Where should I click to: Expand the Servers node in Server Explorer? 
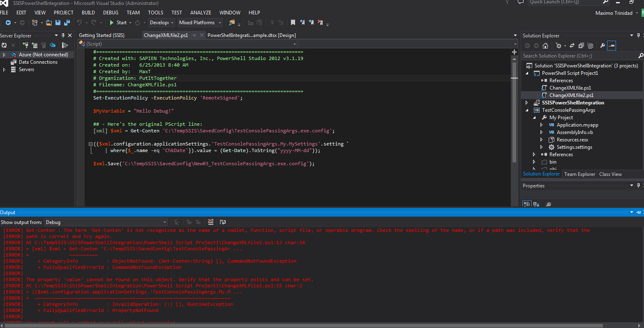[x=4, y=69]
